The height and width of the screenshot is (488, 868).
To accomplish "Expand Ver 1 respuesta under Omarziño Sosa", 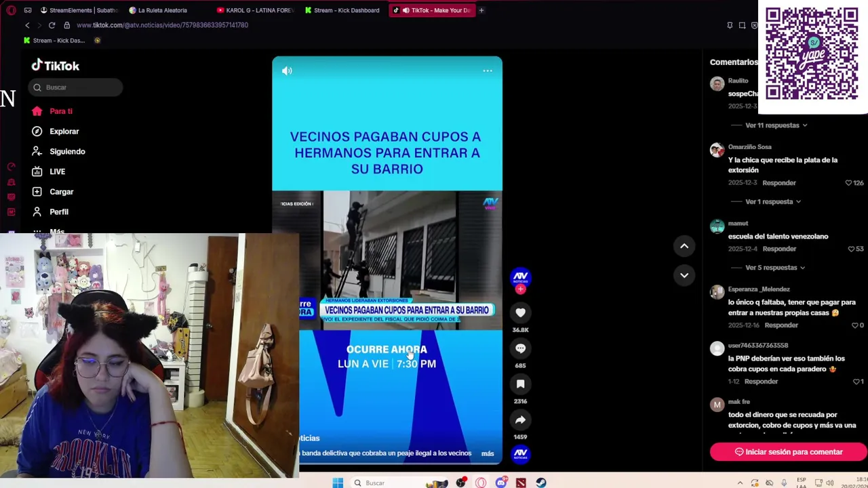I will point(773,201).
